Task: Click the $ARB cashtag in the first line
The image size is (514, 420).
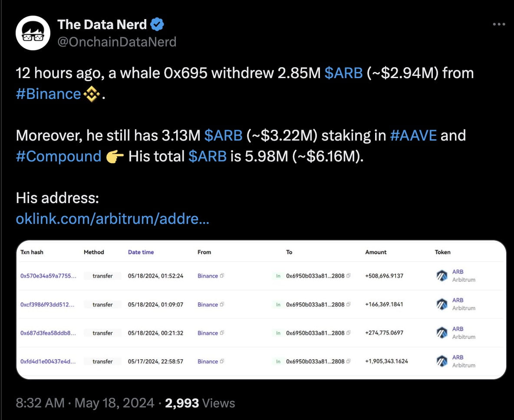Action: point(344,73)
